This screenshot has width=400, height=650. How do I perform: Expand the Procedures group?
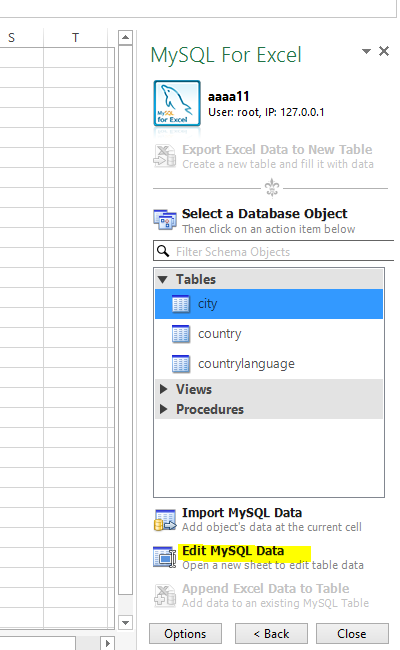click(164, 409)
